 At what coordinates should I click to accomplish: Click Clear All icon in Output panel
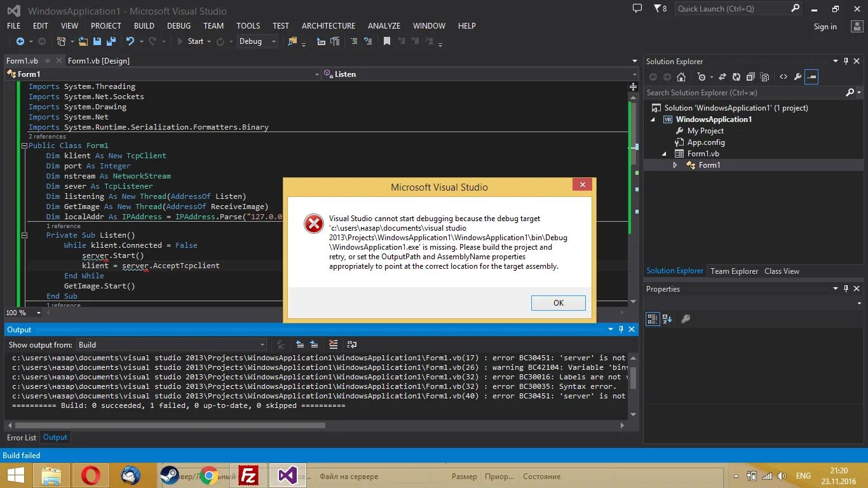333,344
